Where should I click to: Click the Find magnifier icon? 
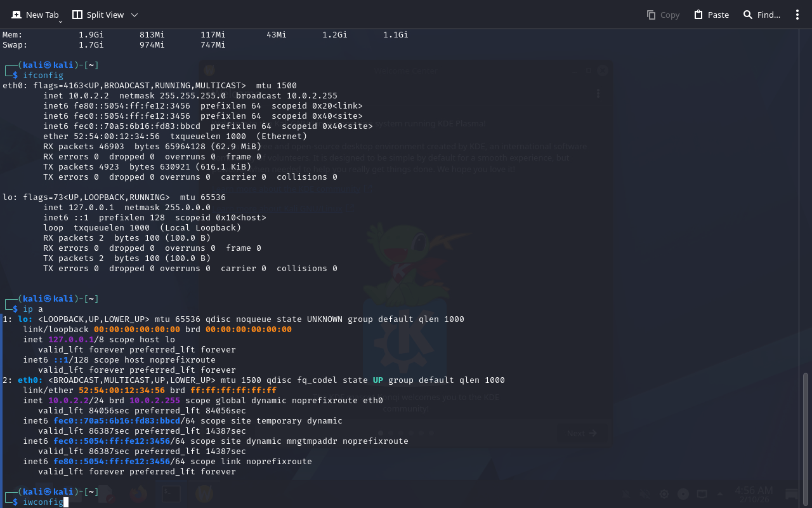(x=748, y=15)
